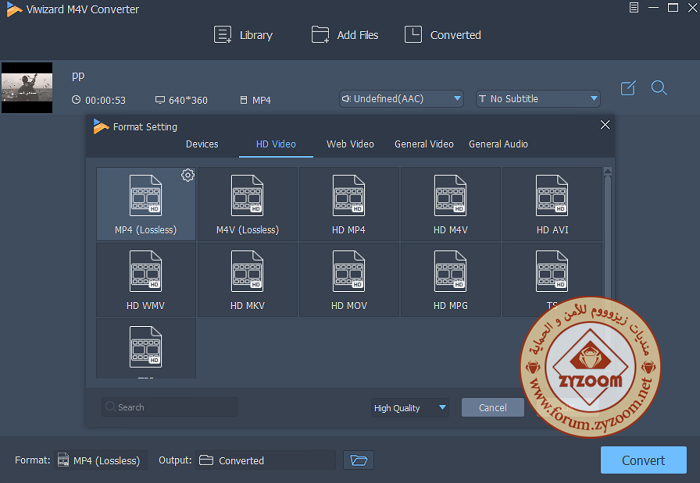This screenshot has height=483, width=700.
Task: Close the Format Setting dialog
Action: 605,125
